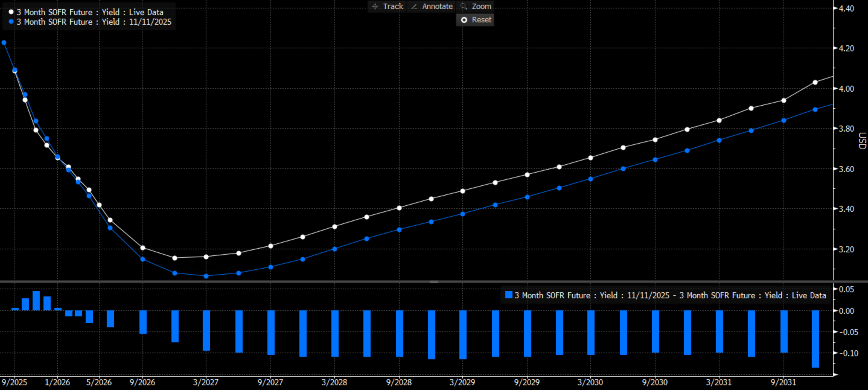This screenshot has height=390, width=868.
Task: Click the tallest positive spread bar
Action: [36, 300]
